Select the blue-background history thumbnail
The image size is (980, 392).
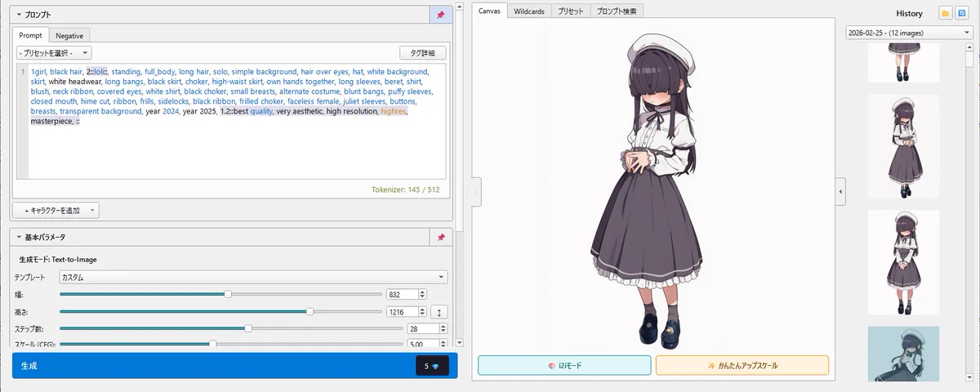[903, 354]
